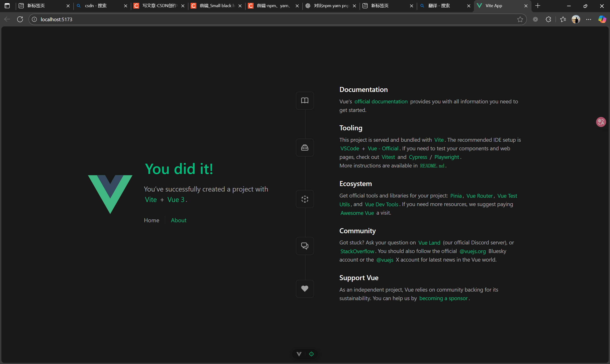
Task: Reload the page with refresh button
Action: pyautogui.click(x=20, y=19)
